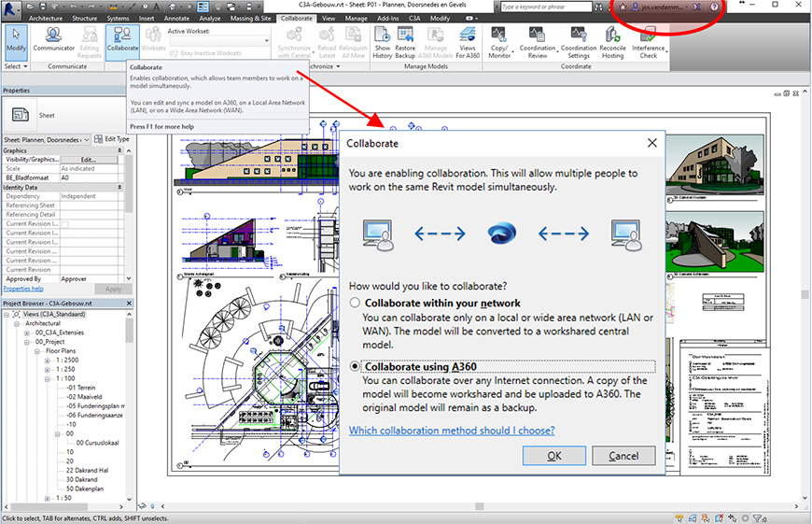
Task: Collapse the 1 : 100 tree node
Action: (47, 379)
